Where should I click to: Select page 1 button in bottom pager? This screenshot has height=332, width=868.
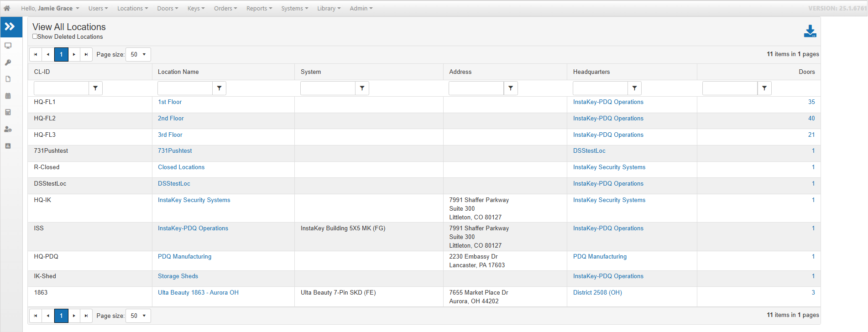pyautogui.click(x=61, y=316)
